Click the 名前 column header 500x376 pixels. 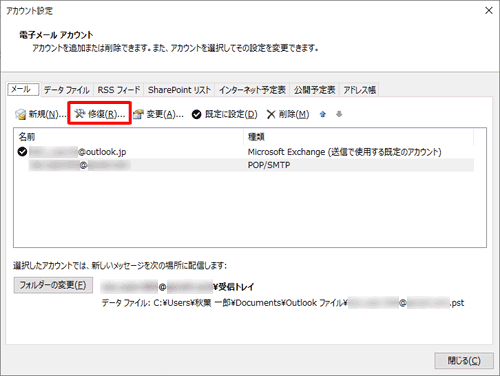tap(128, 137)
